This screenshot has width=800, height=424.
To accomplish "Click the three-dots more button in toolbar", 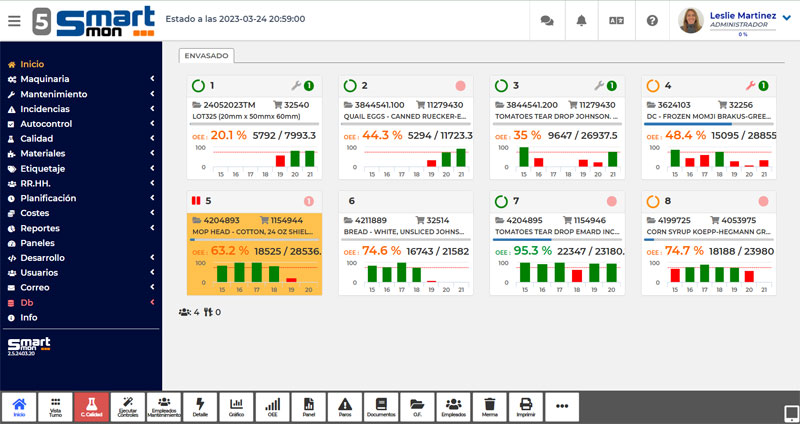I will (562, 406).
